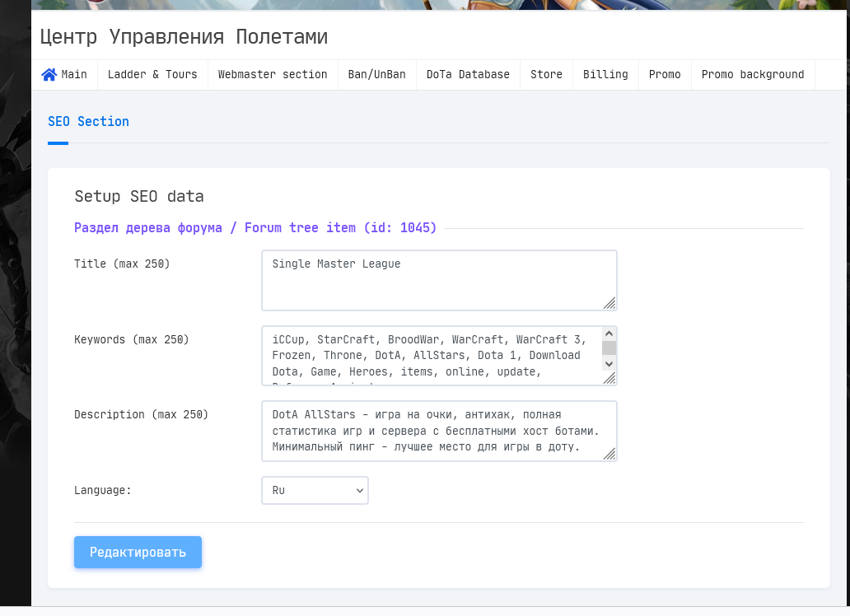Open the DoTa Database menu
This screenshot has height=616, width=850.
(468, 75)
